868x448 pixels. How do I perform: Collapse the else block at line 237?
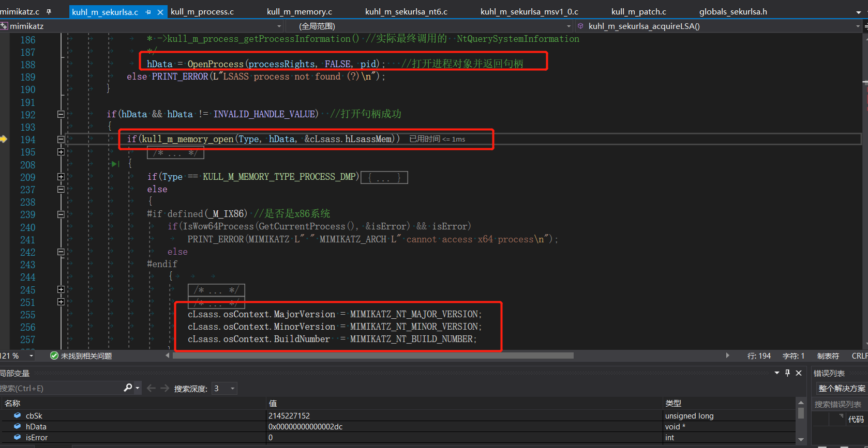coord(61,189)
